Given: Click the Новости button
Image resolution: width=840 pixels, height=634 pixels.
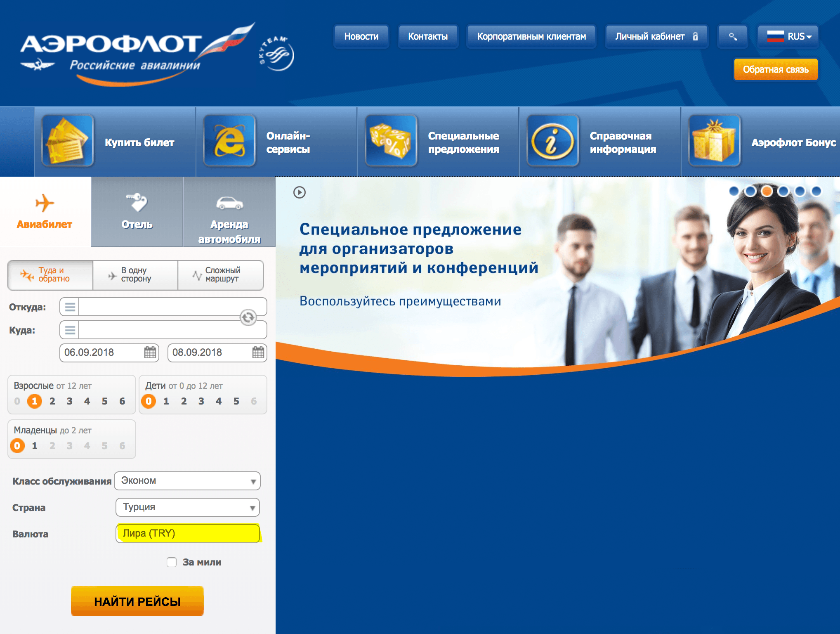Looking at the screenshot, I should pos(361,36).
